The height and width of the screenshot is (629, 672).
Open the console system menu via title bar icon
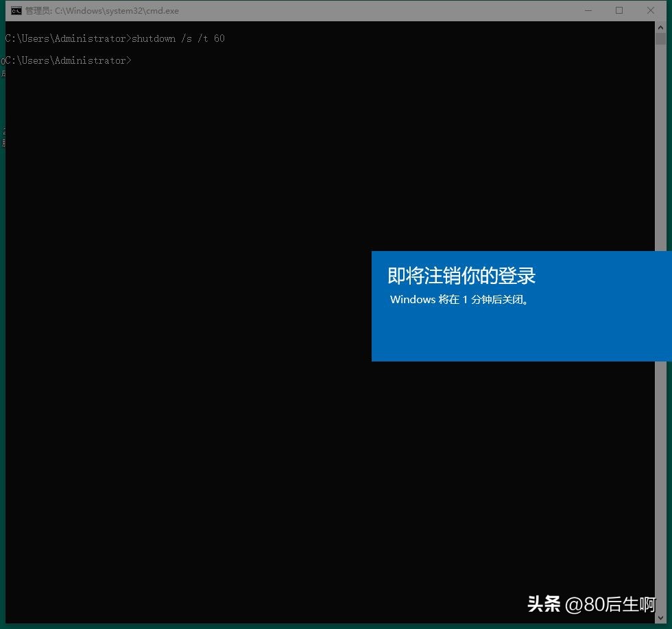tap(15, 10)
